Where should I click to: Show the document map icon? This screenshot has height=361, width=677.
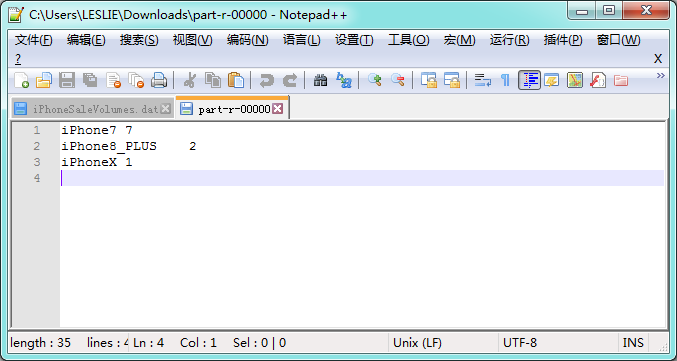[575, 81]
